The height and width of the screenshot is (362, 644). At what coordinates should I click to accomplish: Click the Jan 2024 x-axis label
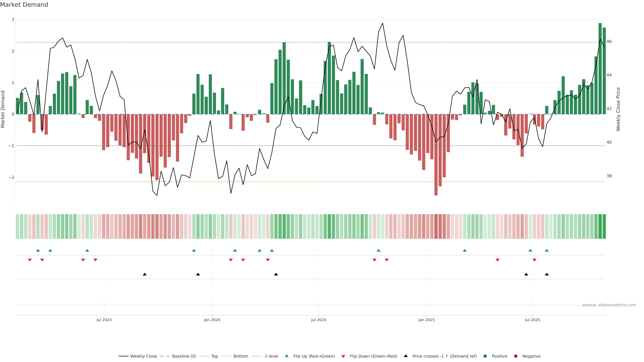212,320
